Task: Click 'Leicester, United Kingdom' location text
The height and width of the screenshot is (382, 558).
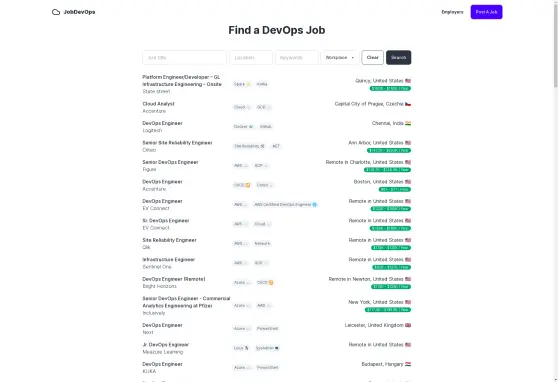Action: pyautogui.click(x=374, y=325)
